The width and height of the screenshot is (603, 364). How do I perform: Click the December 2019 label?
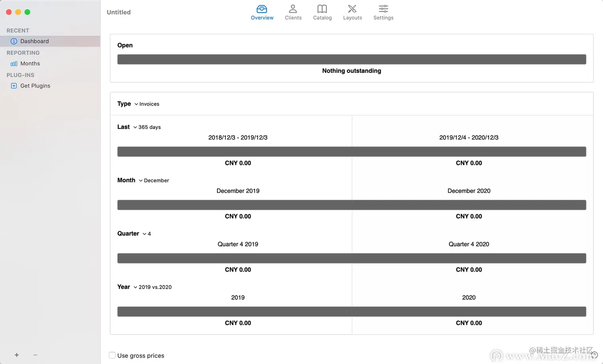point(238,191)
